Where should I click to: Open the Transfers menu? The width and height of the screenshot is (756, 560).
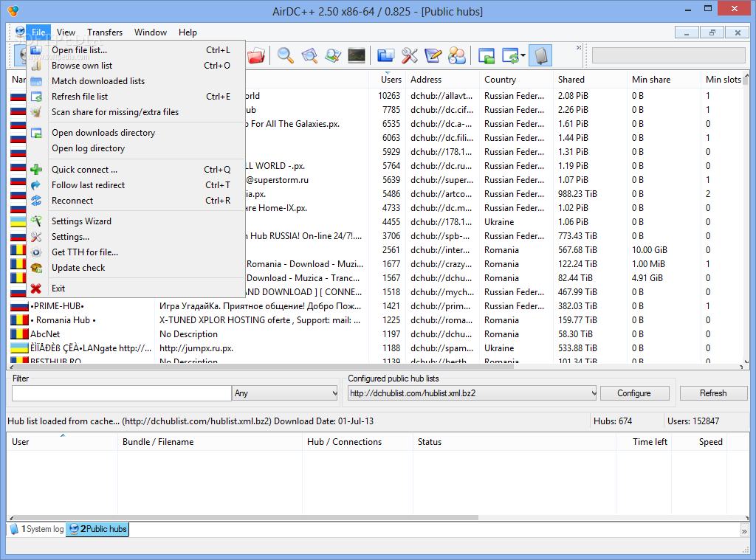click(x=105, y=32)
